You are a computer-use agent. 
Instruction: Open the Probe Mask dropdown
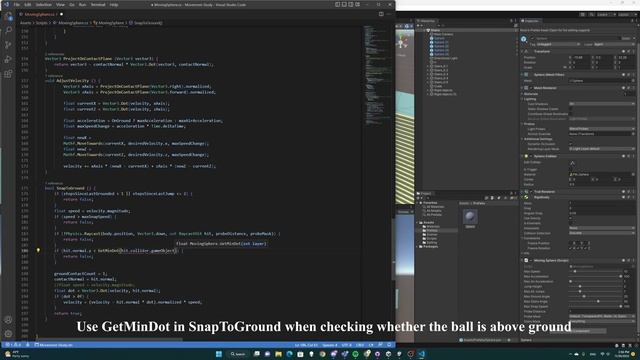tap(601, 316)
